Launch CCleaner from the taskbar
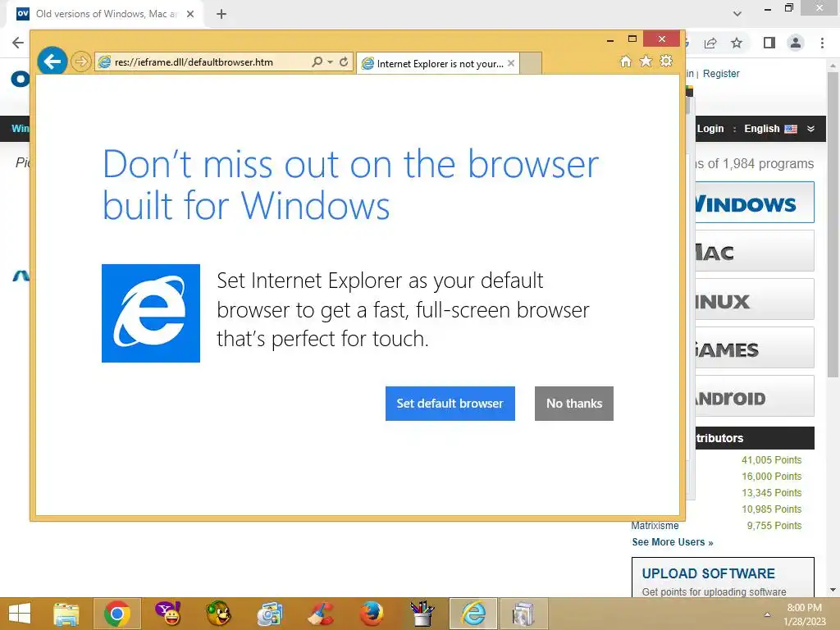This screenshot has width=840, height=630. (x=321, y=614)
